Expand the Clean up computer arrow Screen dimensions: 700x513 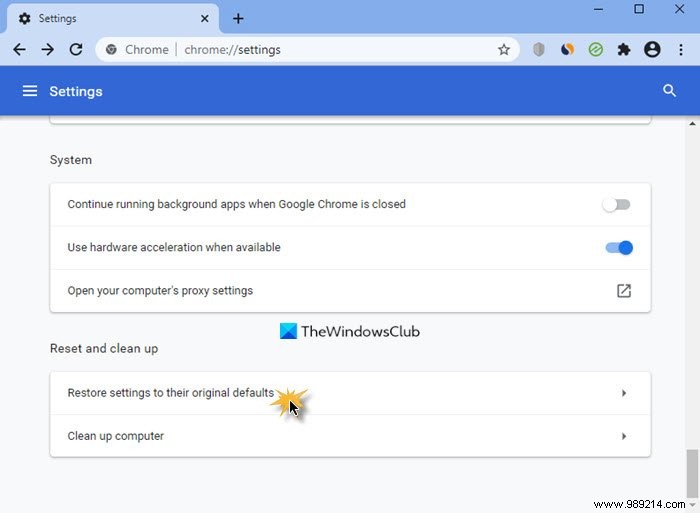tap(624, 436)
